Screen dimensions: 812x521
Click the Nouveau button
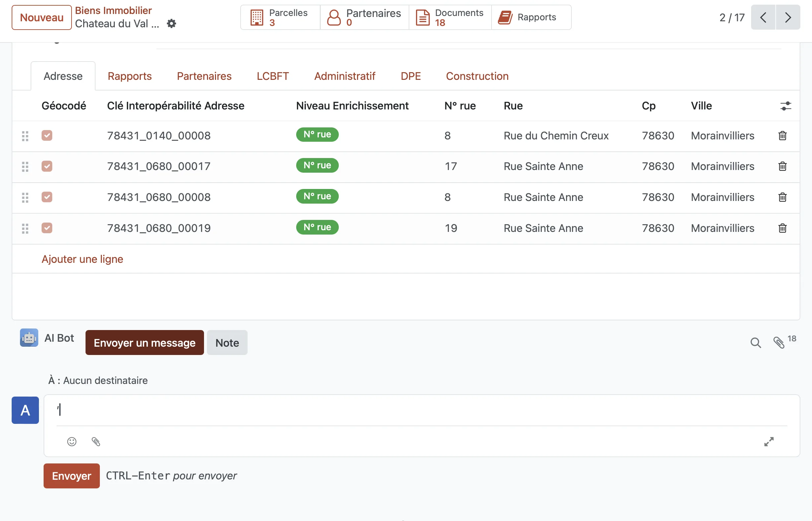[x=42, y=17]
